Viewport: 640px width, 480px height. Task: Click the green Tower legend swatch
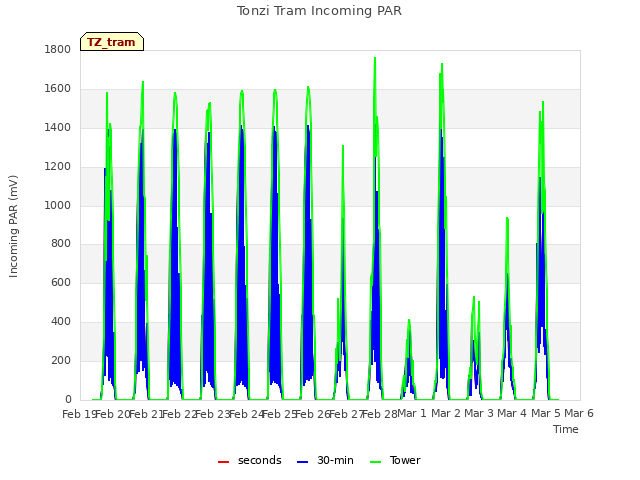[x=375, y=462]
